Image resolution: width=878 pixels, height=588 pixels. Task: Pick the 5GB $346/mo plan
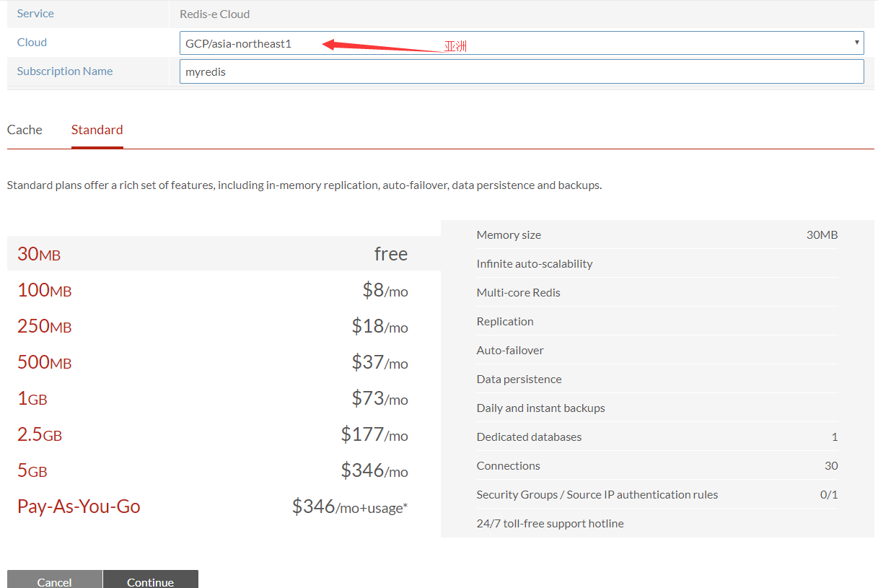[x=224, y=470]
